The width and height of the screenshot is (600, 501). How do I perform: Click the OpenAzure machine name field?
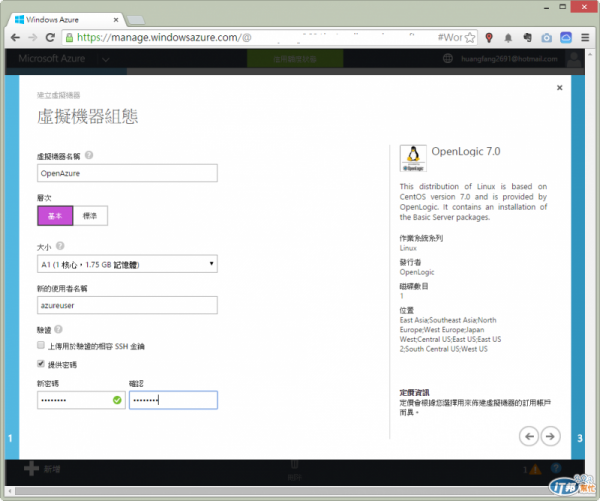click(127, 173)
